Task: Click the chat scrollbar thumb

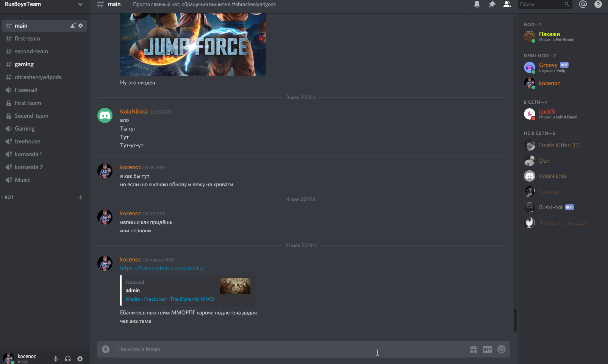Action: click(515, 320)
